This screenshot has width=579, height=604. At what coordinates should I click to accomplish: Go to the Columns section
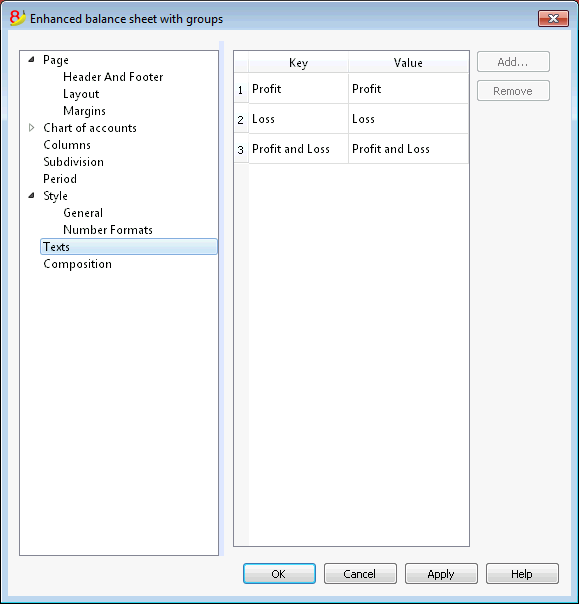click(x=67, y=145)
